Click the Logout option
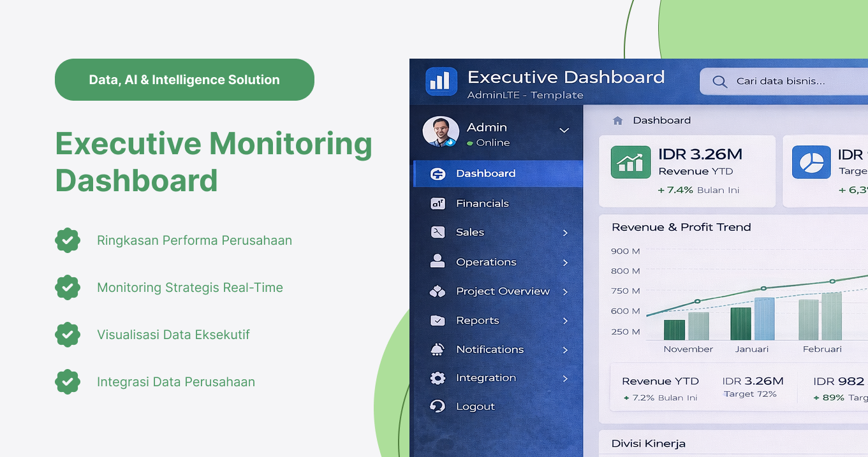This screenshot has height=457, width=868. [x=474, y=406]
